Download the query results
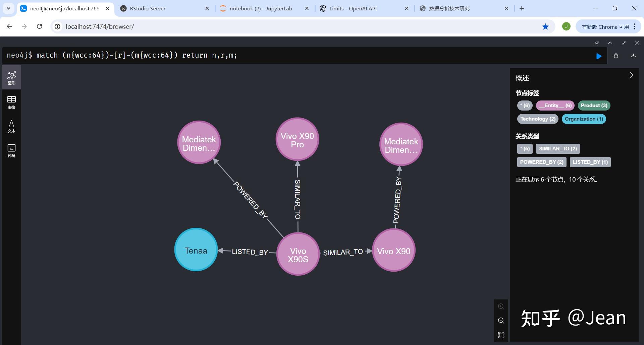 coord(633,56)
